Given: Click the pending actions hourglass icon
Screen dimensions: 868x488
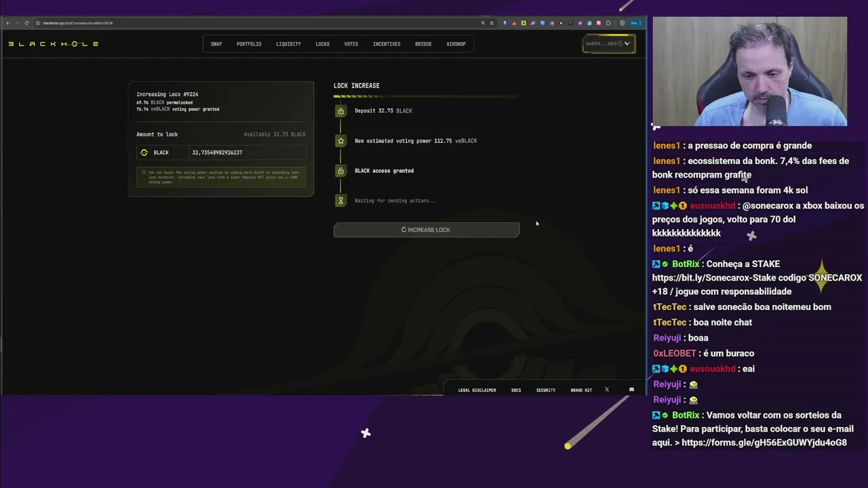Looking at the screenshot, I should (x=340, y=201).
